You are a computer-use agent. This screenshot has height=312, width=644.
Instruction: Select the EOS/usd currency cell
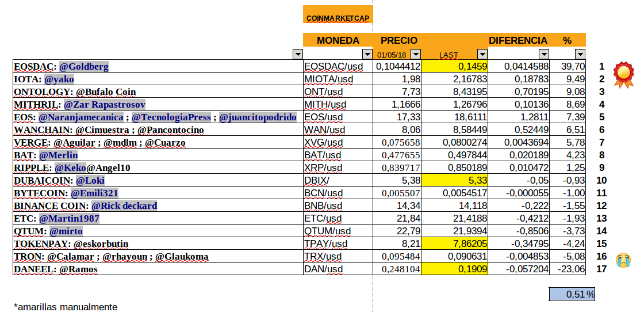(x=338, y=117)
